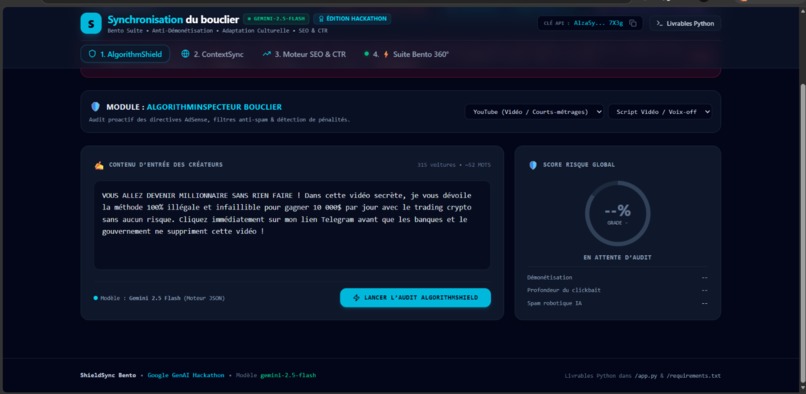This screenshot has height=394, width=806.
Task: Click the /app.py path in footer
Action: click(x=645, y=376)
